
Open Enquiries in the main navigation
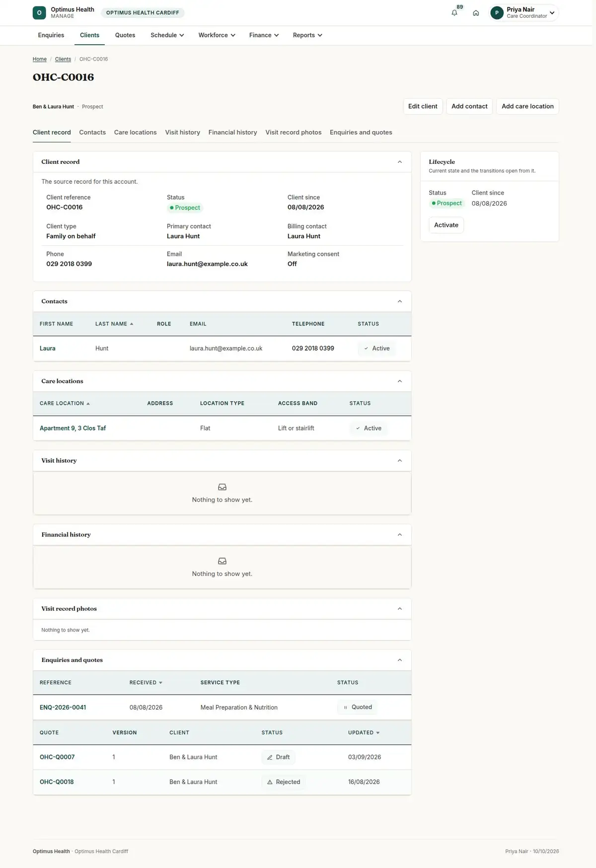(x=51, y=35)
